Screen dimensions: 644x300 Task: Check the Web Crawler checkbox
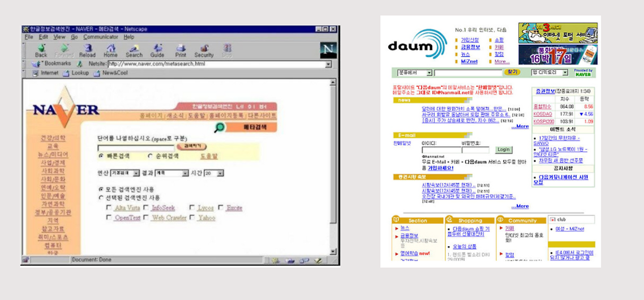click(146, 218)
